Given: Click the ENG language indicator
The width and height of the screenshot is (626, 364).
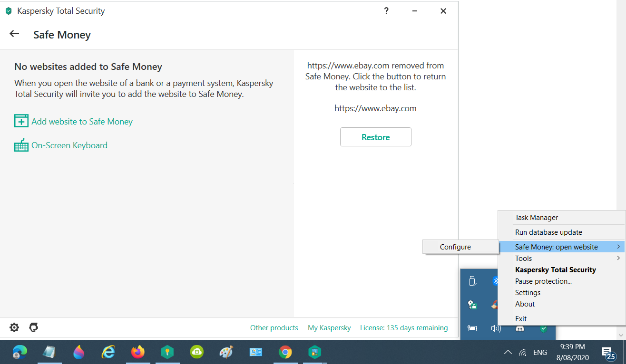Looking at the screenshot, I should (x=540, y=353).
